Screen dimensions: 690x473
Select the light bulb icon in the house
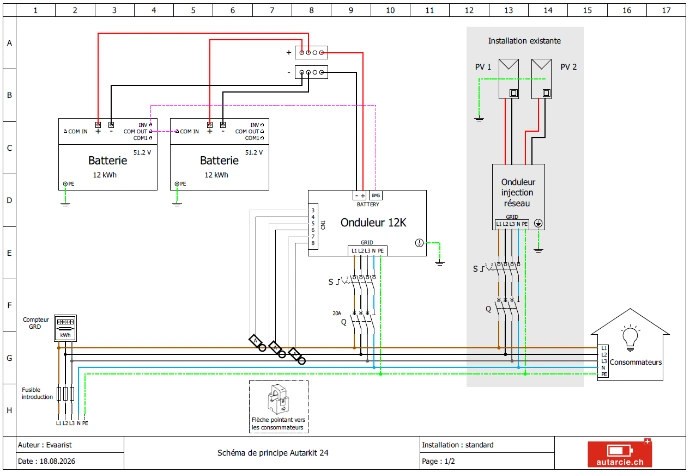coord(630,338)
